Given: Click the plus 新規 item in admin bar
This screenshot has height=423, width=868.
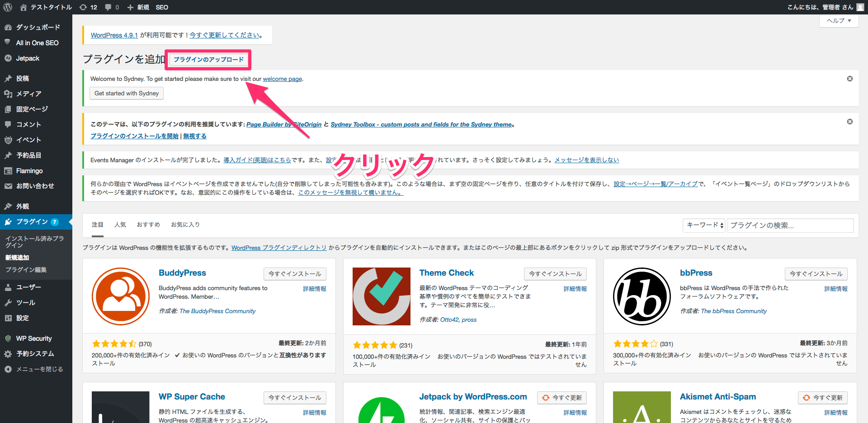Looking at the screenshot, I should tap(138, 7).
